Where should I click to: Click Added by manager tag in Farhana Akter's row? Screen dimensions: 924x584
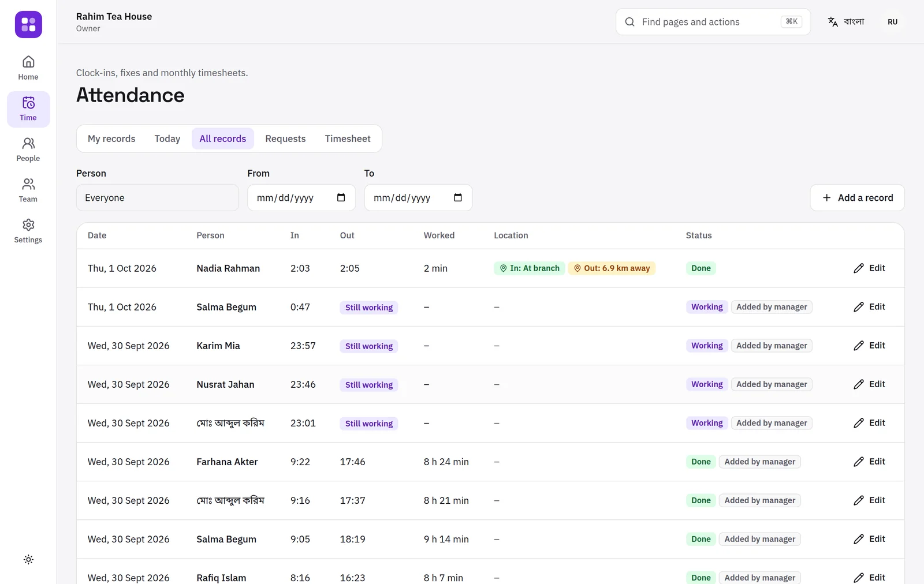760,462
